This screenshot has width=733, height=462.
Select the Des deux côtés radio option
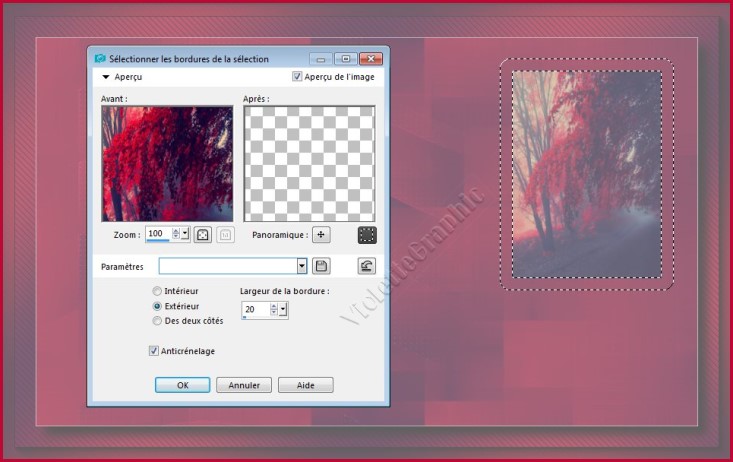click(157, 321)
